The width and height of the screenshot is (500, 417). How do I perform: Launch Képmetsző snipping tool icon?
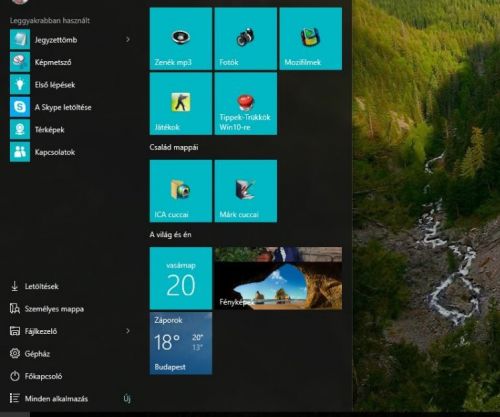pos(20,62)
